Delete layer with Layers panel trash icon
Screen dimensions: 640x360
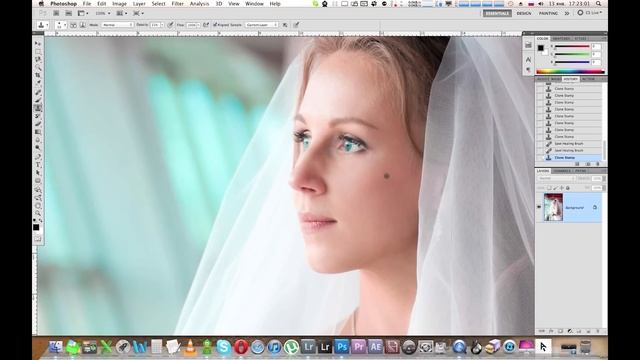(598, 331)
